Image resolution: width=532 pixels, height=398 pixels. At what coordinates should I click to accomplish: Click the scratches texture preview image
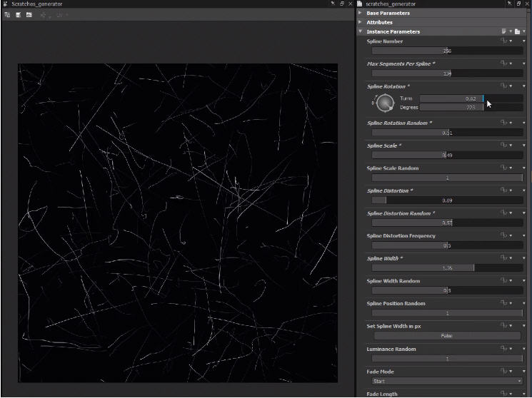click(x=178, y=223)
